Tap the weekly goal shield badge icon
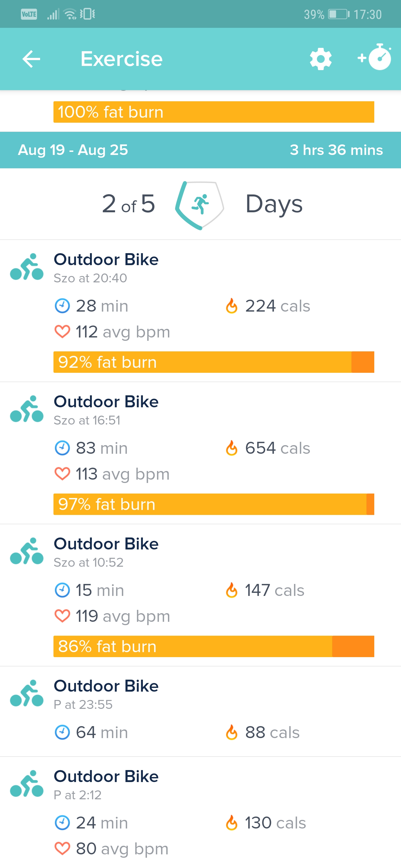Image resolution: width=401 pixels, height=868 pixels. [200, 205]
